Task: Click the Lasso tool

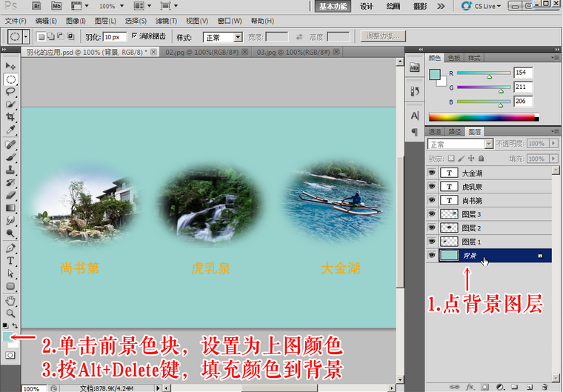Action: coord(11,92)
